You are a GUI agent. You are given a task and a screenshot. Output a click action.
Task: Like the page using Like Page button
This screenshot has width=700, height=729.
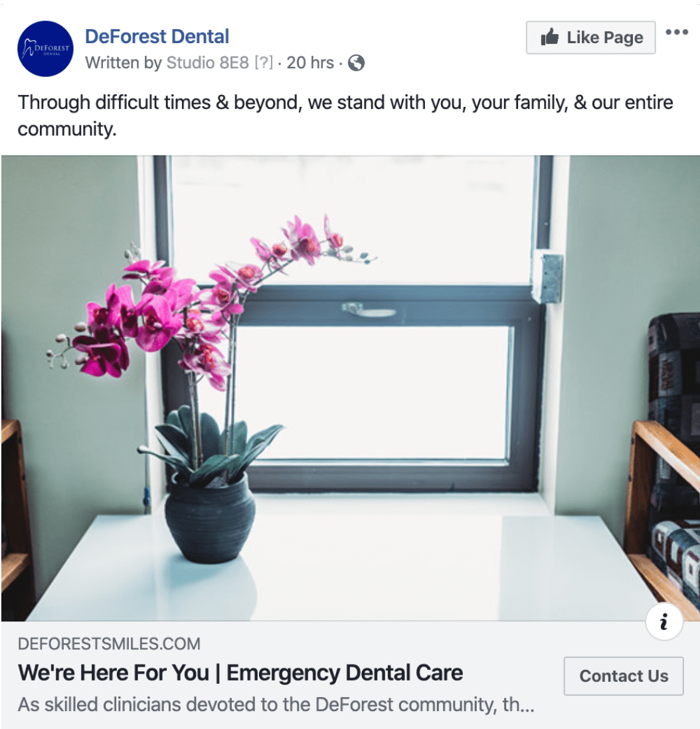point(590,37)
